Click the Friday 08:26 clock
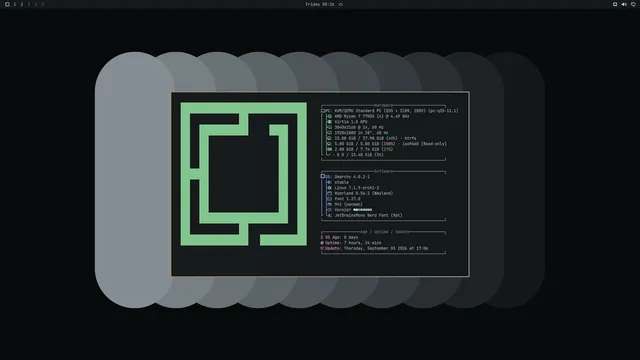 tap(320, 4)
